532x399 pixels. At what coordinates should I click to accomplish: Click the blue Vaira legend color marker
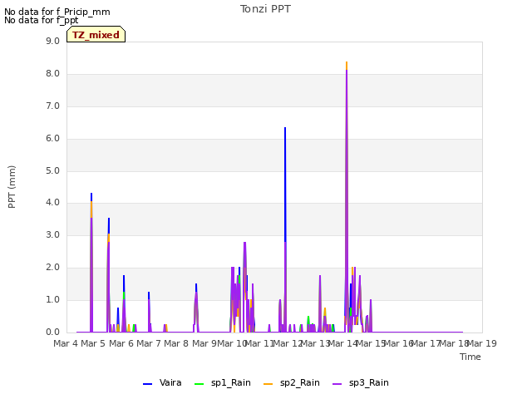(148, 384)
